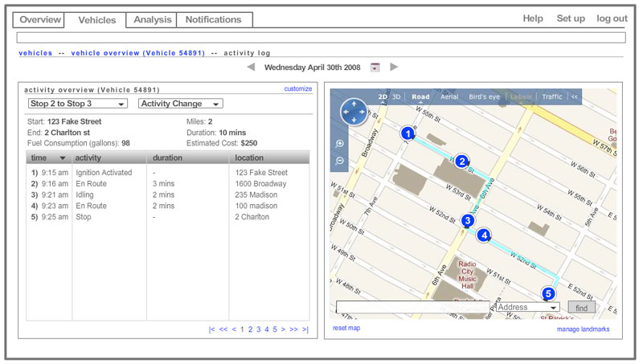
Task: Select Bird's eye map view
Action: pos(485,96)
